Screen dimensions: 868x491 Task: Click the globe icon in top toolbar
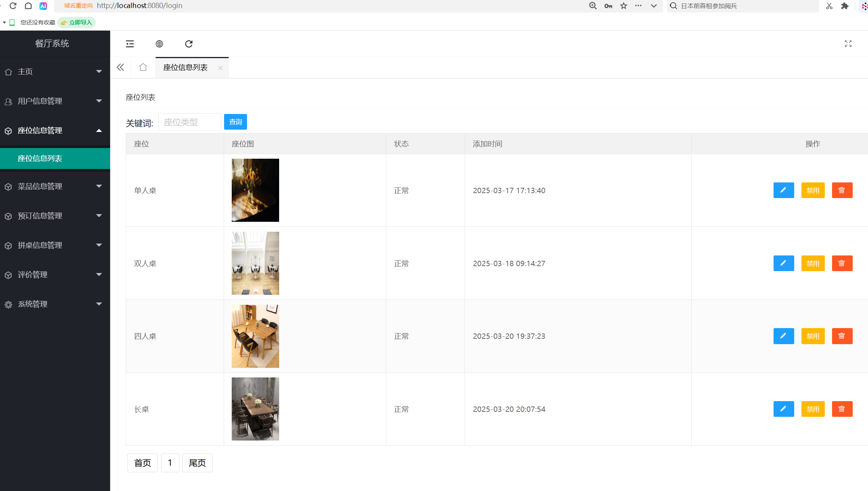[159, 44]
